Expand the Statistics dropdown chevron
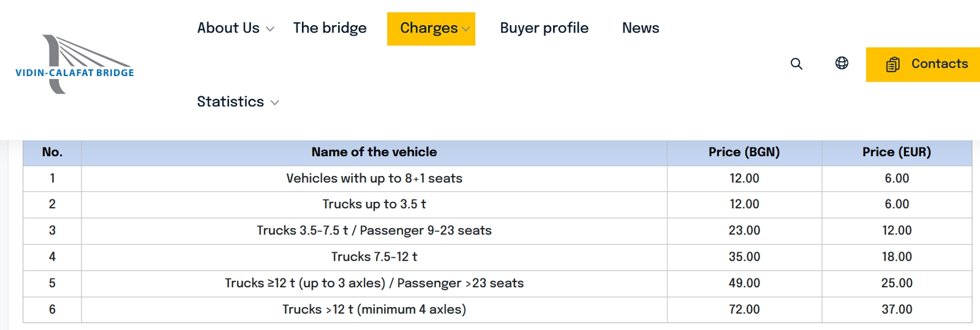980x330 pixels. tap(275, 103)
